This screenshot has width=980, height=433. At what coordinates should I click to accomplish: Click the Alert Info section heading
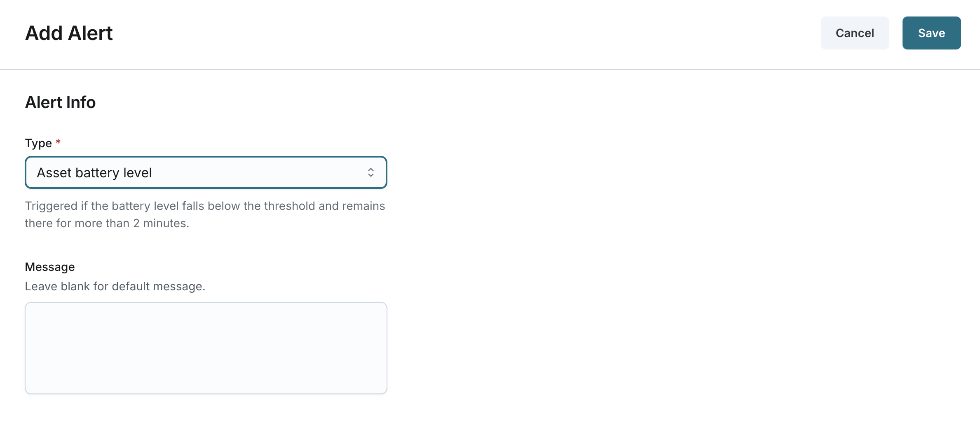click(60, 102)
